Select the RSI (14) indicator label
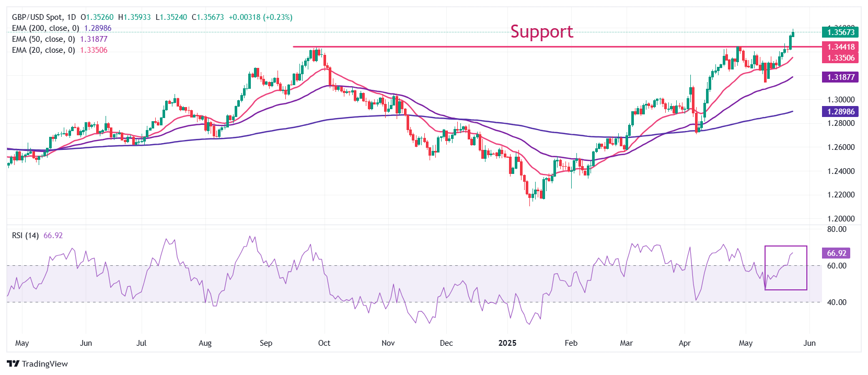This screenshot has width=868, height=375. [x=25, y=236]
